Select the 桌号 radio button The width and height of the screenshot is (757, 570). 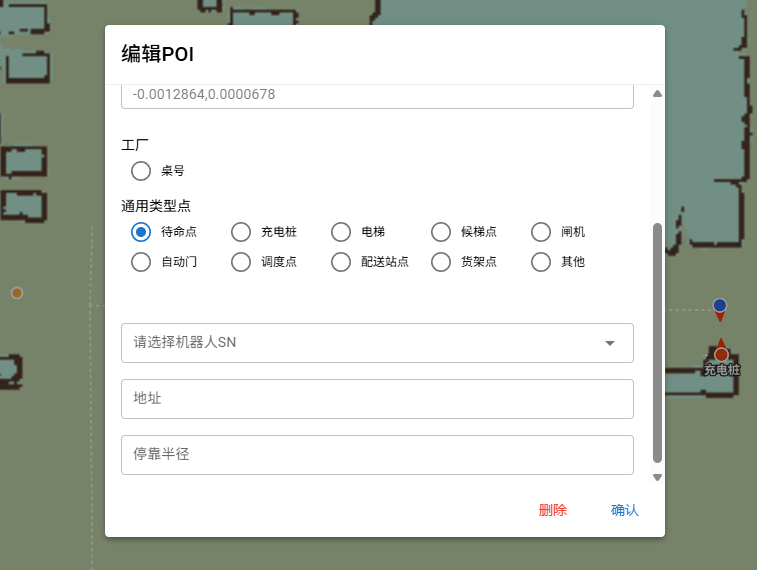141,171
